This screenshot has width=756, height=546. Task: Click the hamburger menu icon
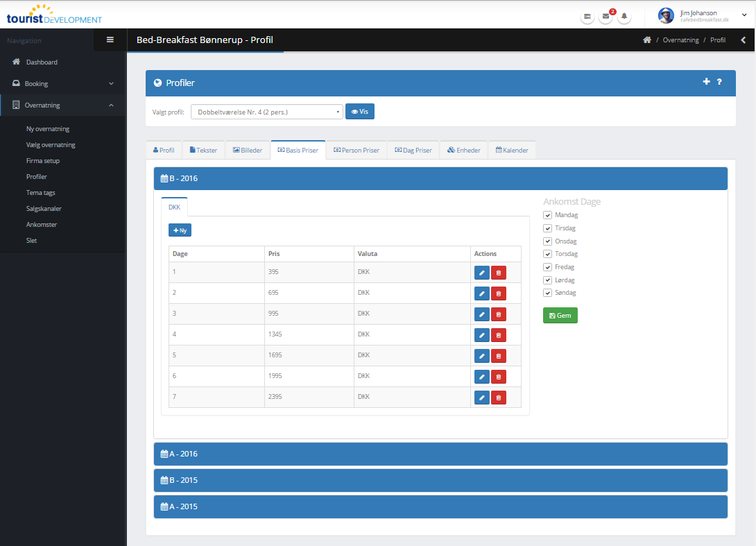coord(110,40)
